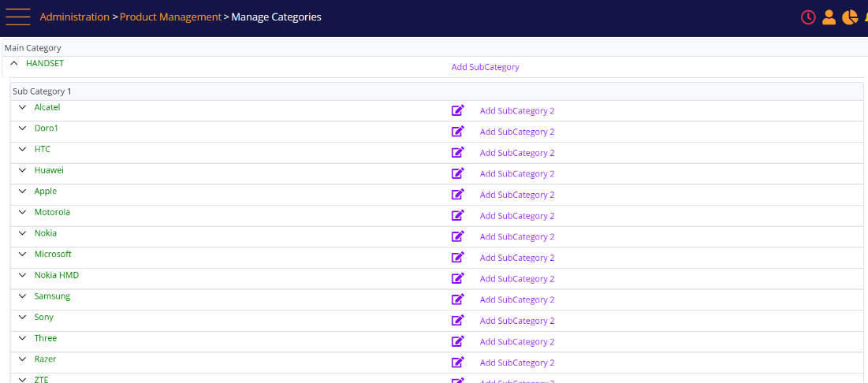Screen dimensions: 868x383
Task: Expand the Motorola row
Action: point(22,213)
